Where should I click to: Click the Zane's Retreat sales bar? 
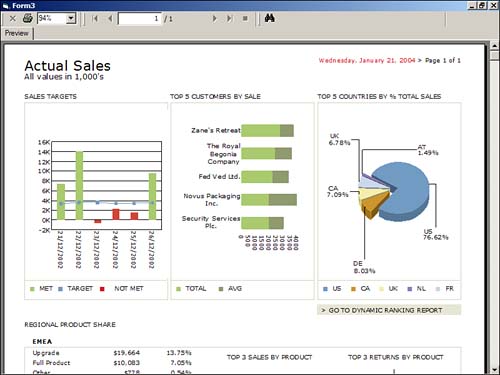tap(267, 131)
